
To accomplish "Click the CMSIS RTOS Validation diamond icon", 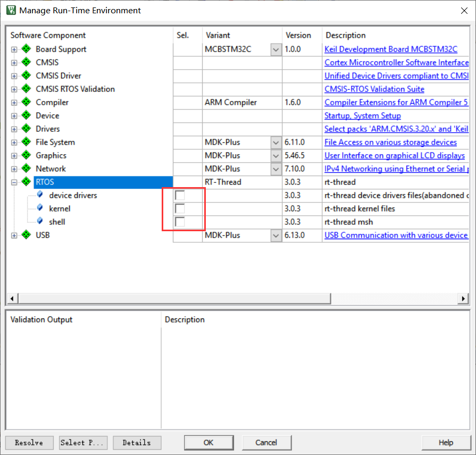I will 27,89.
